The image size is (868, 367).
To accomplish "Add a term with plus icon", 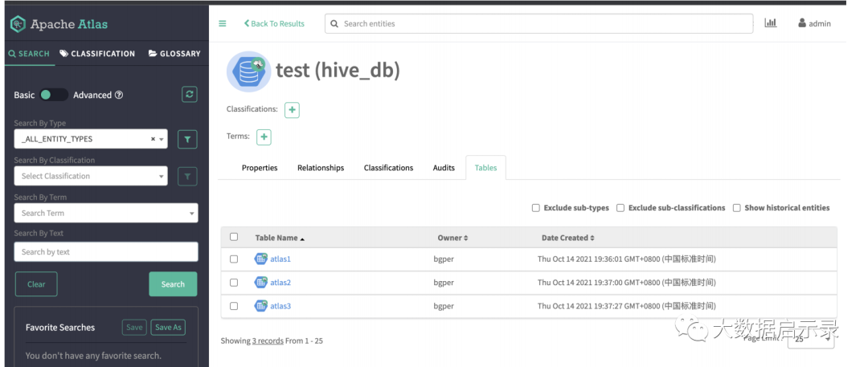I will click(264, 137).
